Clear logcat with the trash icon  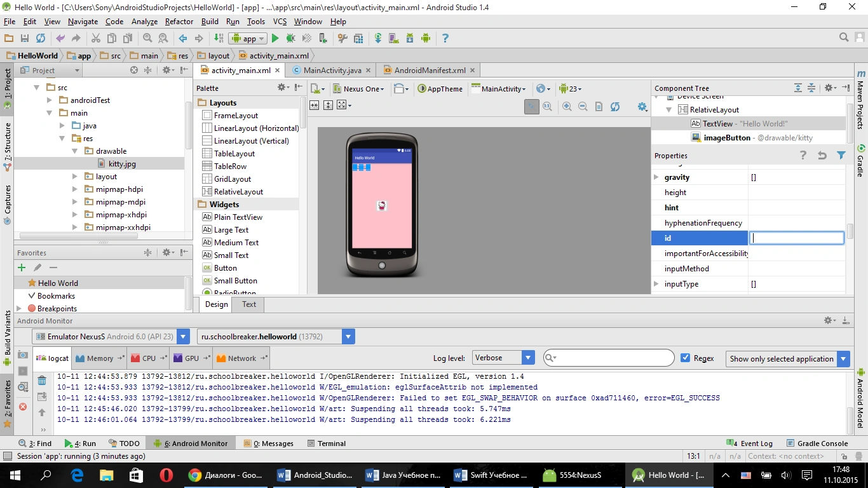click(x=42, y=381)
